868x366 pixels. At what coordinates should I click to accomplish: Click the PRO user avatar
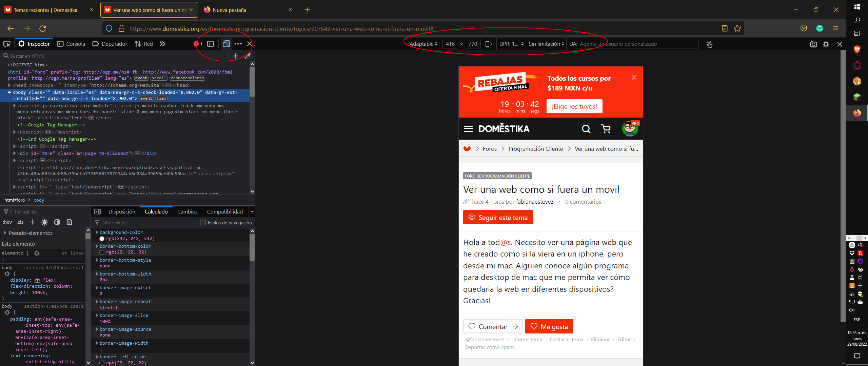point(630,128)
